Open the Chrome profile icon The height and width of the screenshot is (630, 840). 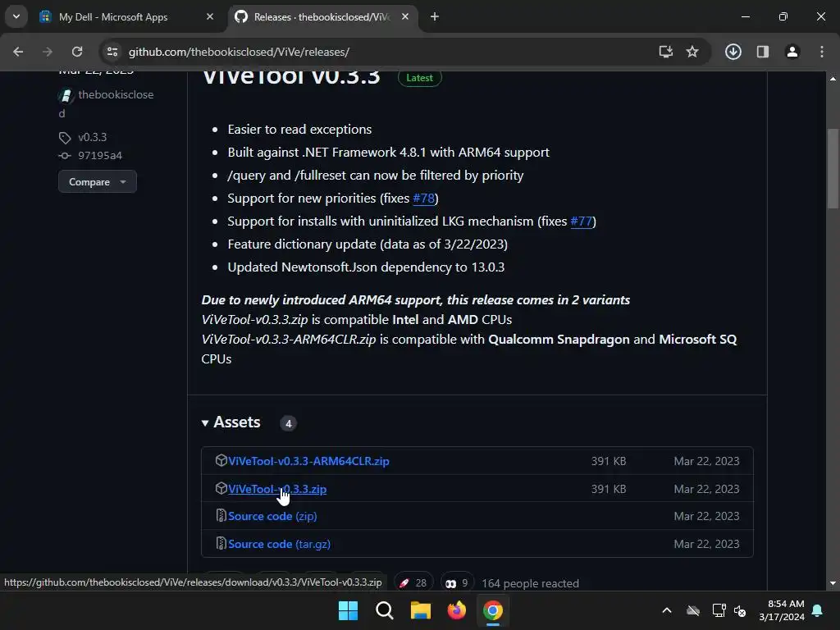tap(792, 52)
